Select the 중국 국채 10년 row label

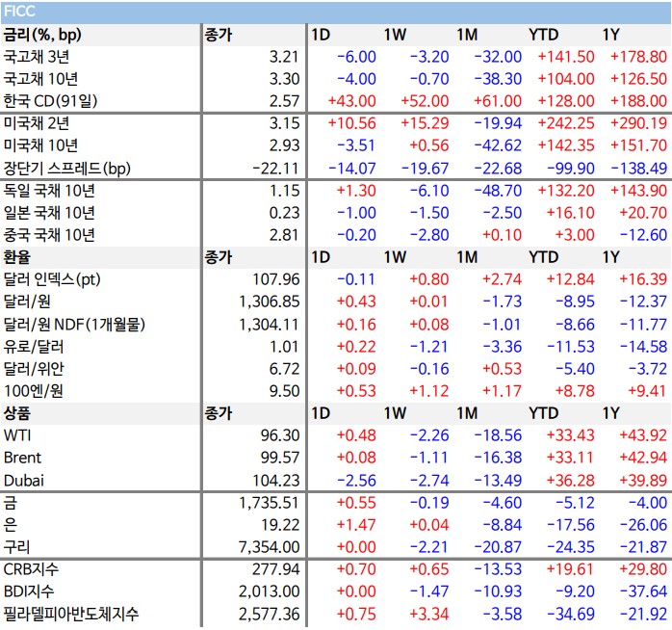pos(49,235)
